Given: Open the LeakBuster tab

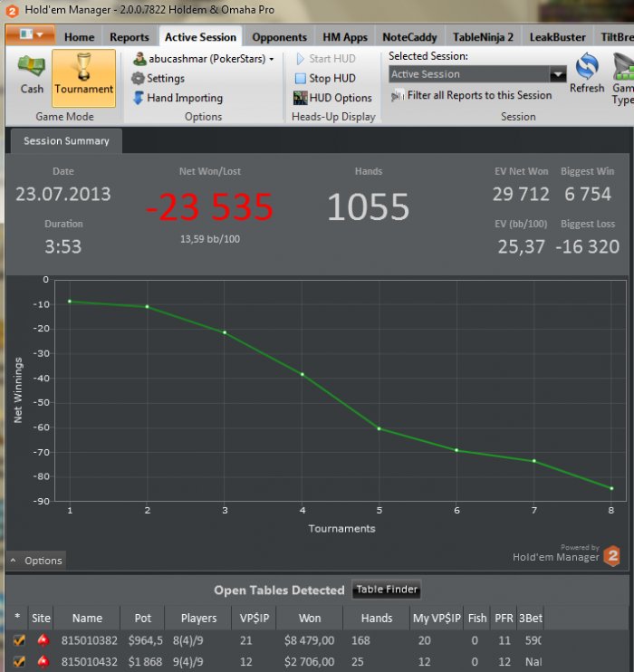Looking at the screenshot, I should click(557, 37).
